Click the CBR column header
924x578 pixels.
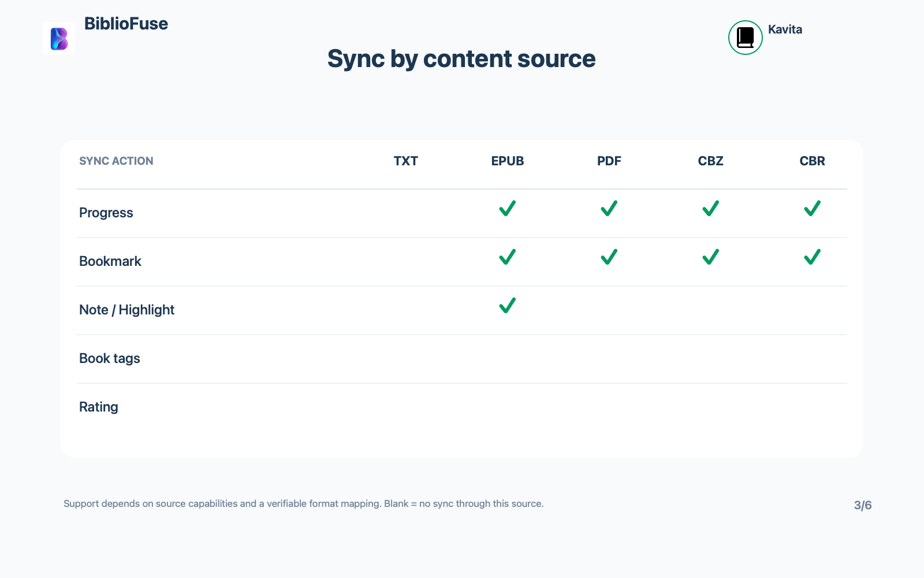813,161
